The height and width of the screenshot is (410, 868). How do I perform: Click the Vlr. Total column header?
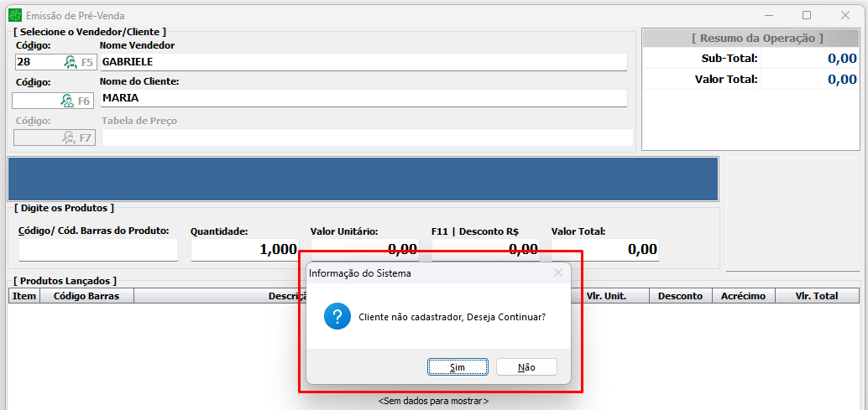816,296
